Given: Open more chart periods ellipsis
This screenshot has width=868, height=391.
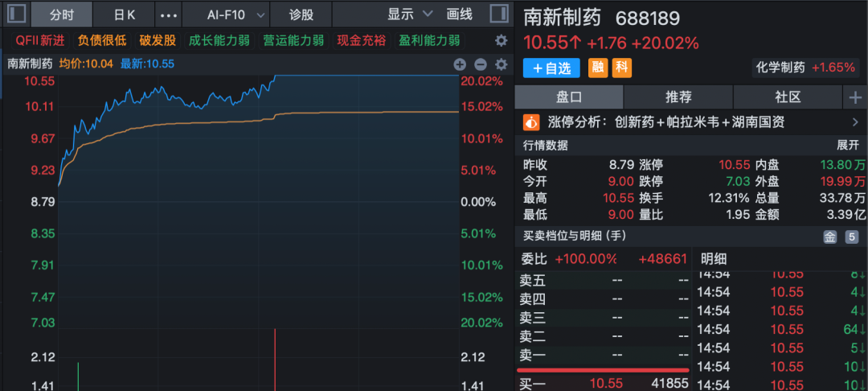Looking at the screenshot, I should [x=168, y=15].
